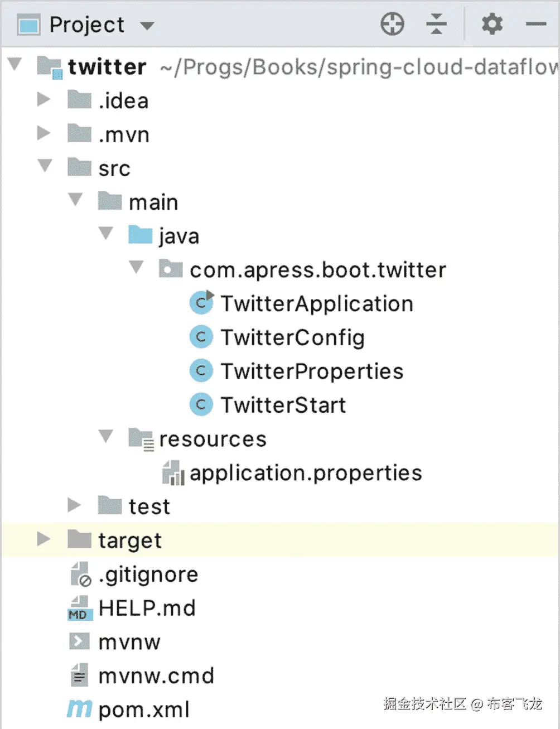Select the TwitterProperties class

(x=311, y=371)
